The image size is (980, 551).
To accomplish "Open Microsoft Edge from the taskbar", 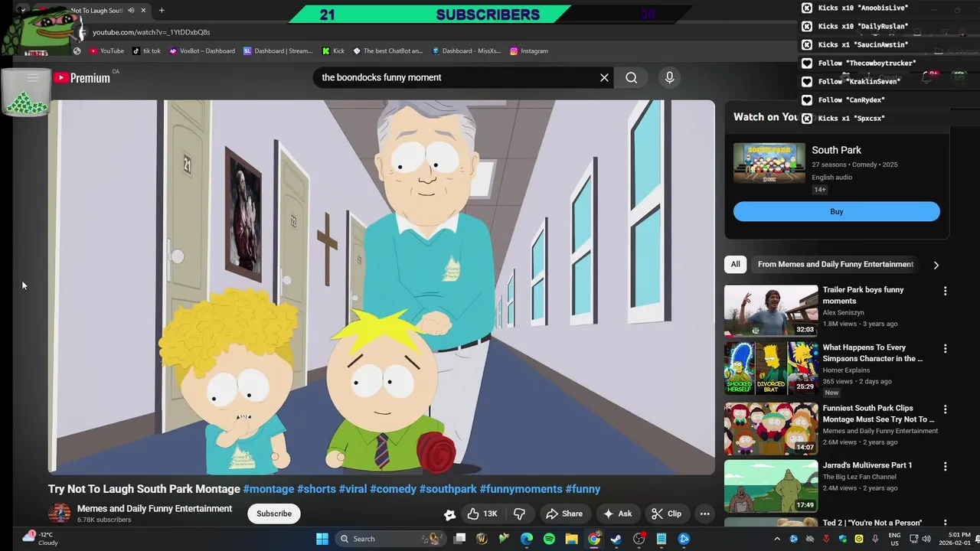I will 527,539.
